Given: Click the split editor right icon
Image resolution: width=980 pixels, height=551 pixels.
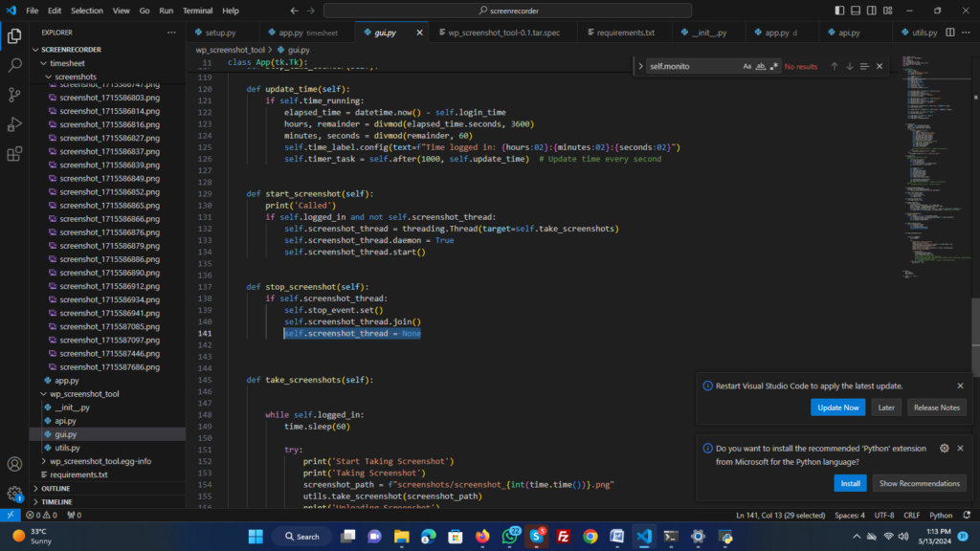Looking at the screenshot, I should click(948, 33).
